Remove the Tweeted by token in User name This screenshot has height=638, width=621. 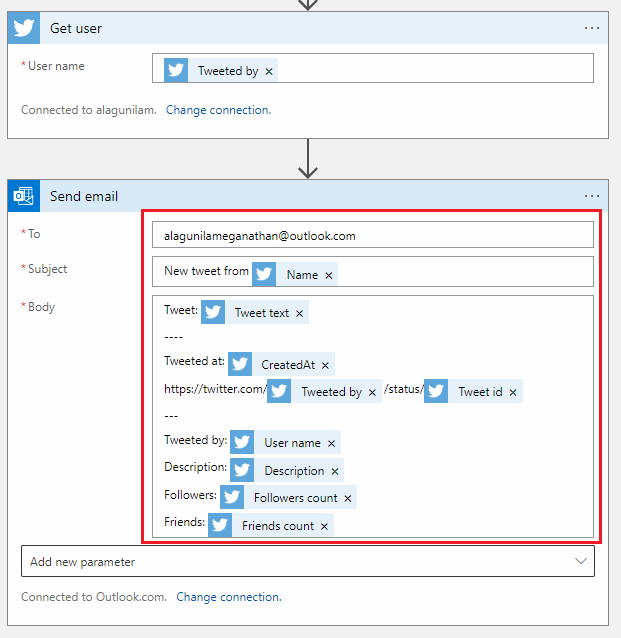(x=269, y=71)
